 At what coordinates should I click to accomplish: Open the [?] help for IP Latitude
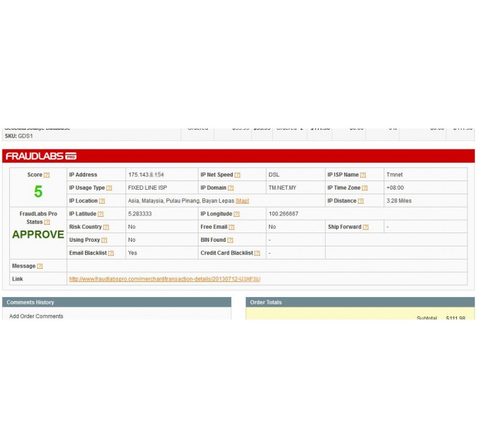point(101,214)
